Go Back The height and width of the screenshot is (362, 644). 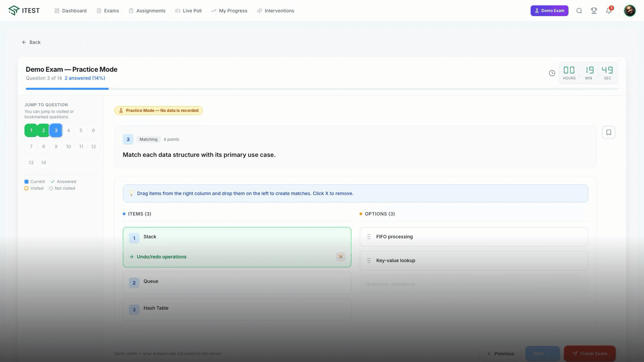(31, 42)
